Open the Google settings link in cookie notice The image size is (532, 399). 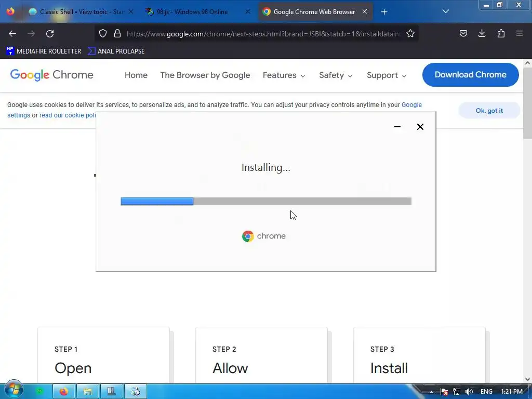[411, 105]
